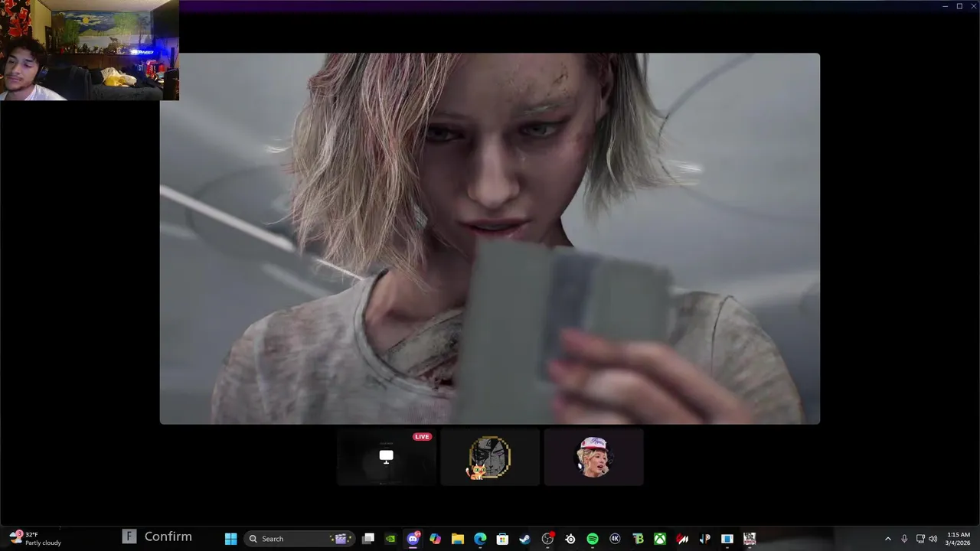This screenshot has height=551, width=980.
Task: Open the TB app taskbar icon
Action: point(638,539)
